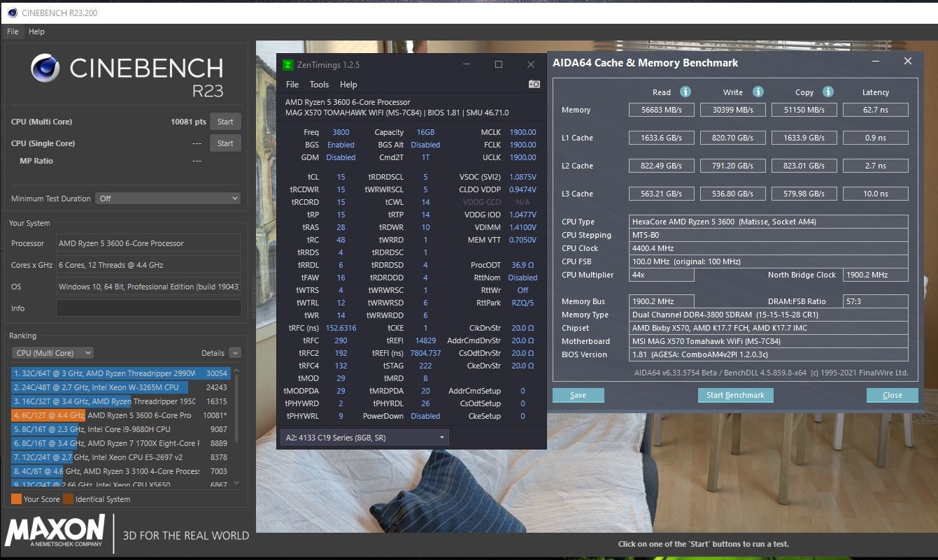Click the L3 Cache latency 10.0 ns
This screenshot has width=938, height=560.
(875, 194)
